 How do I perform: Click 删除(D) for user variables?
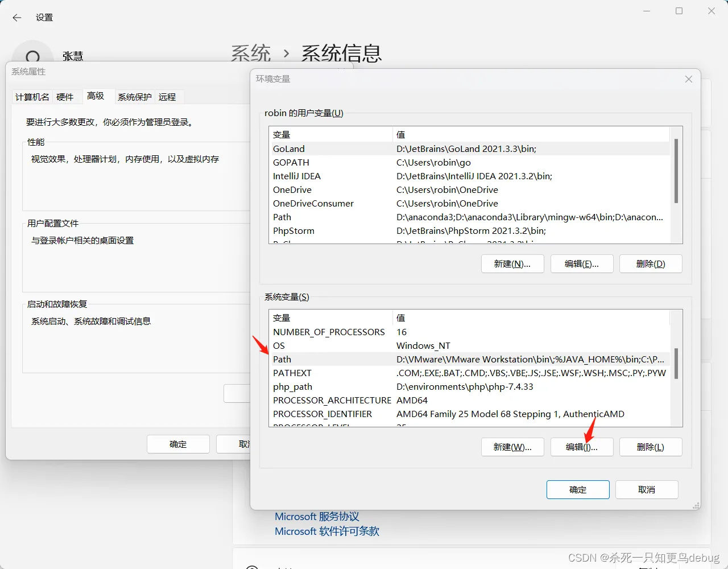point(651,264)
